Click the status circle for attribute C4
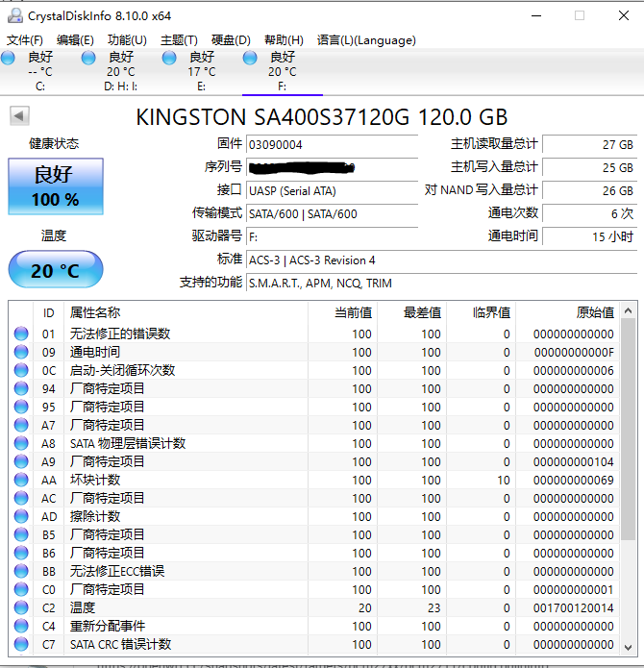 tap(21, 626)
